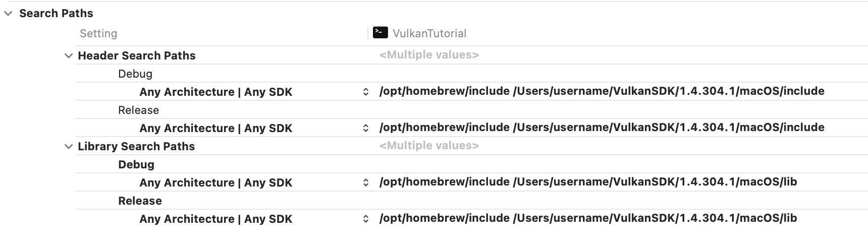
Task: Open Library Release architecture popup arrows
Action: click(366, 219)
